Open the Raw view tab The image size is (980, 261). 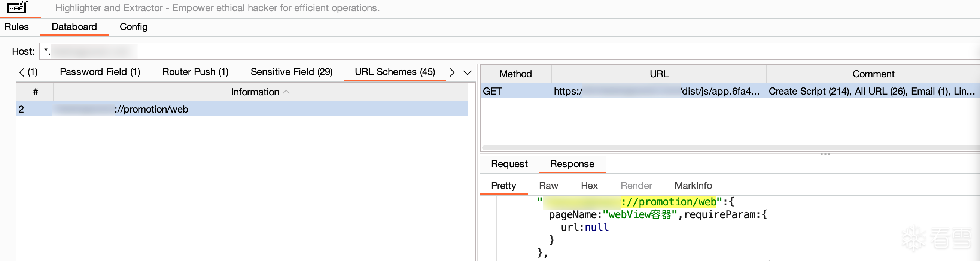click(x=548, y=186)
